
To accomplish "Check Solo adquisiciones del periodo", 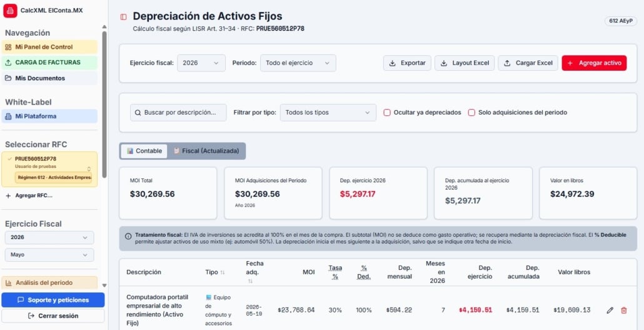I will coord(471,112).
